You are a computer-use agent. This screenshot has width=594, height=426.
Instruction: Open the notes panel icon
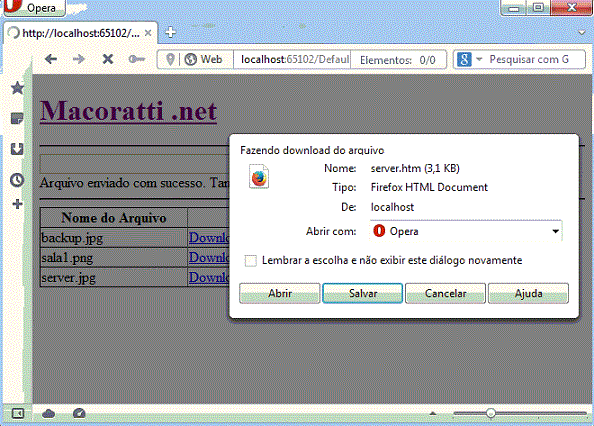point(17,118)
